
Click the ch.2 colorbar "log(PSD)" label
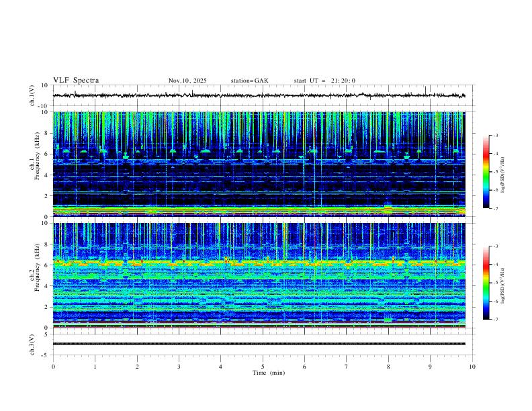click(503, 285)
